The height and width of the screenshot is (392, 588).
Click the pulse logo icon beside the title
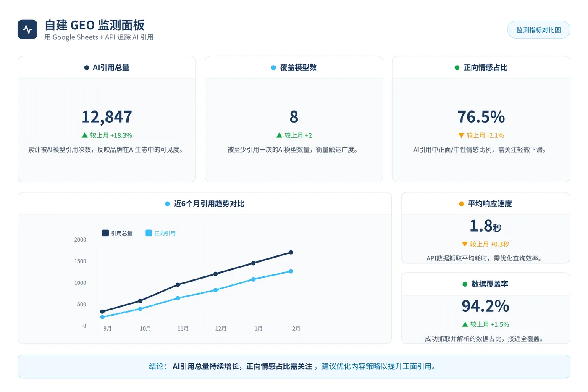(27, 29)
